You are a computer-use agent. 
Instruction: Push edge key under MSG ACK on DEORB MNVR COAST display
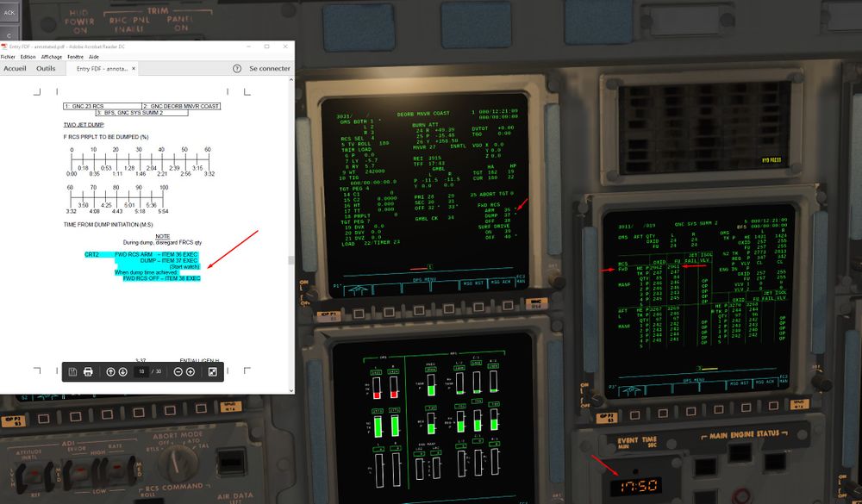tap(508, 306)
